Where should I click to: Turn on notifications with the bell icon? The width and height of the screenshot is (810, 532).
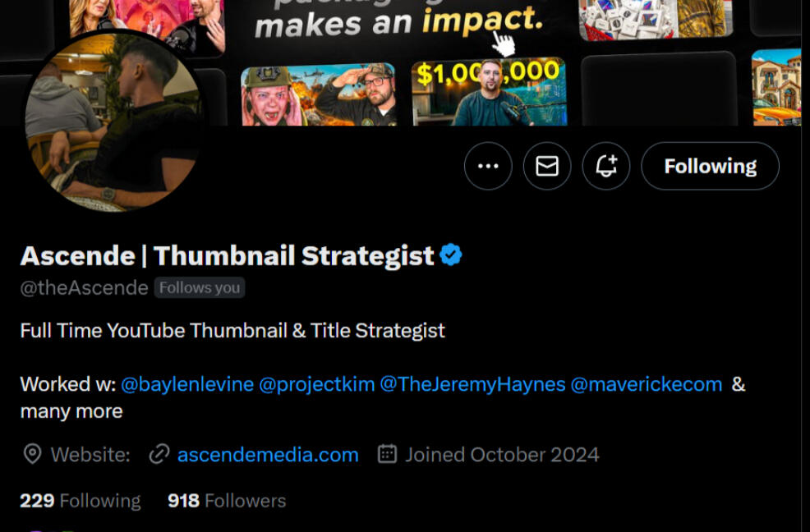pyautogui.click(x=606, y=166)
